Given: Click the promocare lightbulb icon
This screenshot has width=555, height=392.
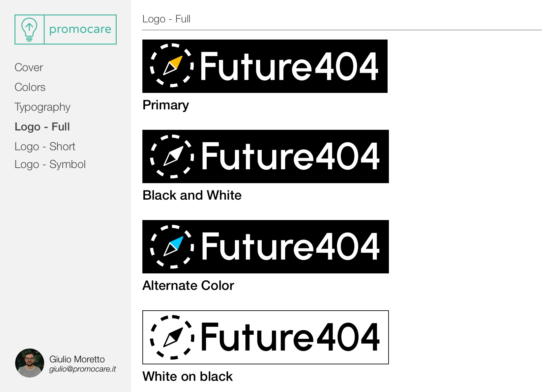Looking at the screenshot, I should (x=29, y=29).
